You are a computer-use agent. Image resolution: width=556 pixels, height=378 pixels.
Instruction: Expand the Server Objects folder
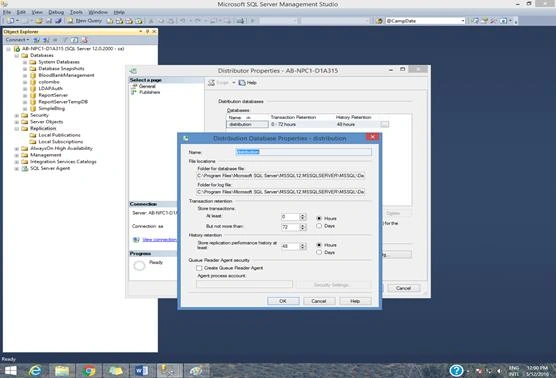(17, 122)
